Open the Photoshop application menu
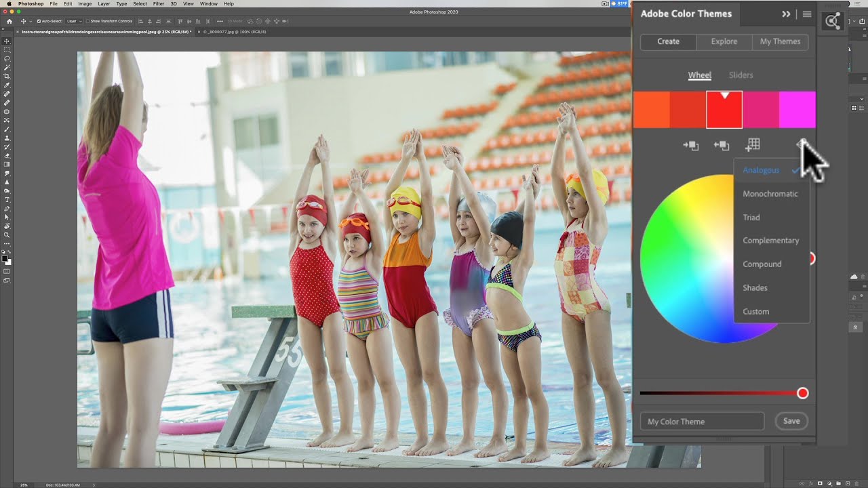The image size is (868, 488). coord(31,3)
